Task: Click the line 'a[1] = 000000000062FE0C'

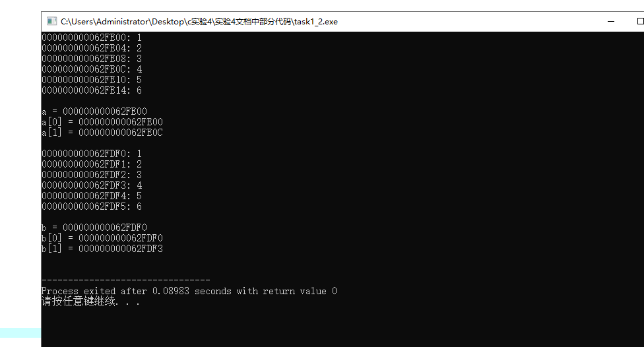Action: pyautogui.click(x=102, y=133)
